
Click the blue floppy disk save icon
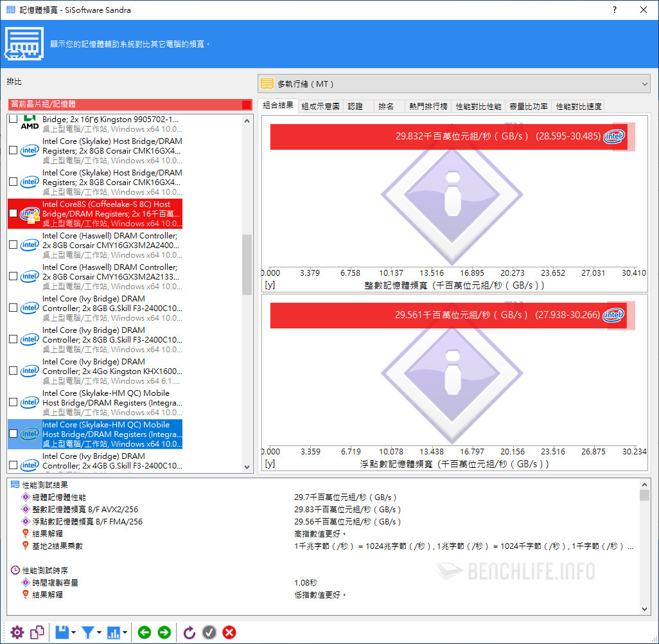tap(62, 632)
